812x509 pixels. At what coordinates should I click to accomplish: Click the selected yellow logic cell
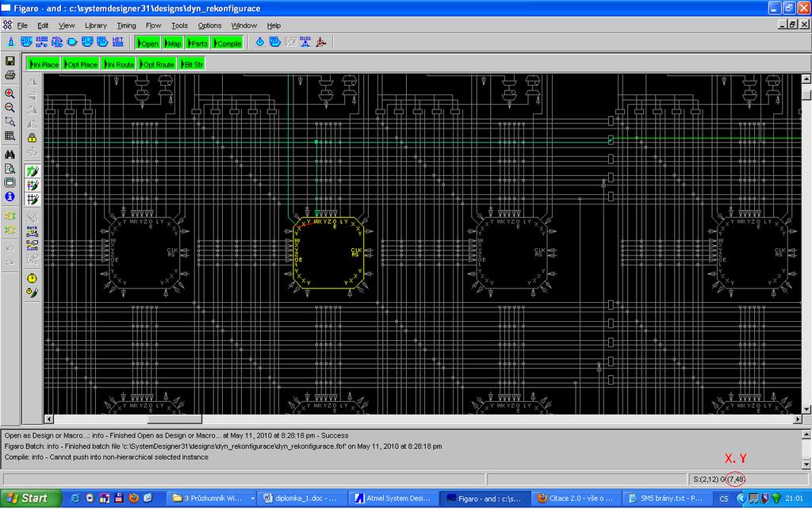tap(328, 252)
